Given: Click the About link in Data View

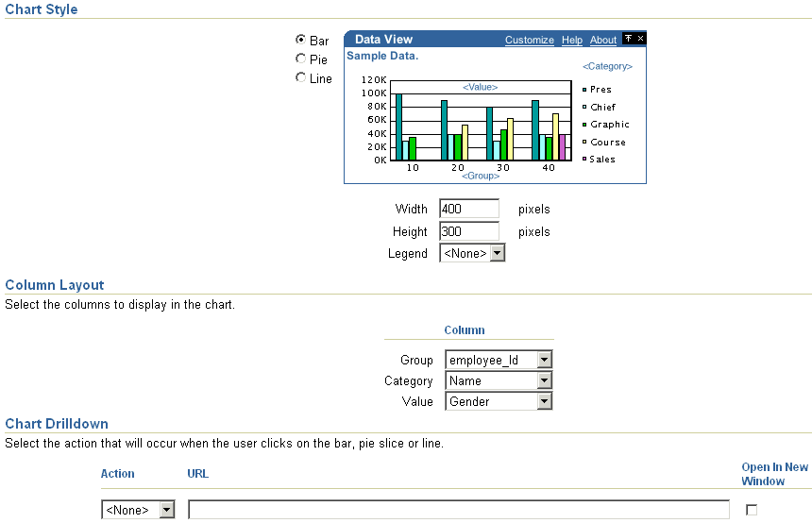Looking at the screenshot, I should pyautogui.click(x=603, y=40).
